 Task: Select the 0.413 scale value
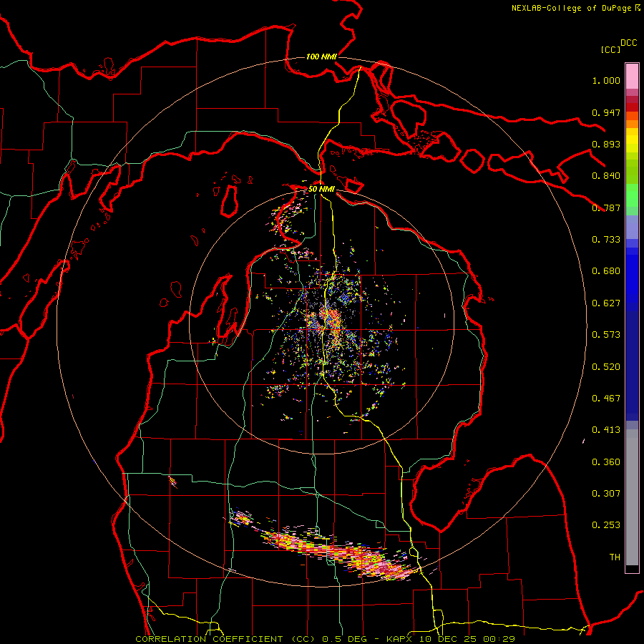(606, 430)
